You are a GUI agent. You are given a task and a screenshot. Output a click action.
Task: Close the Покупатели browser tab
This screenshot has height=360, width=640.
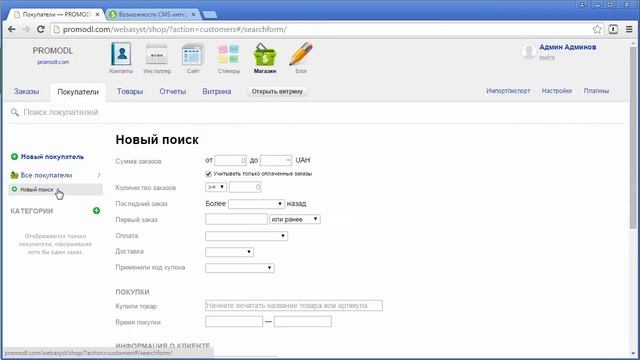point(97,14)
